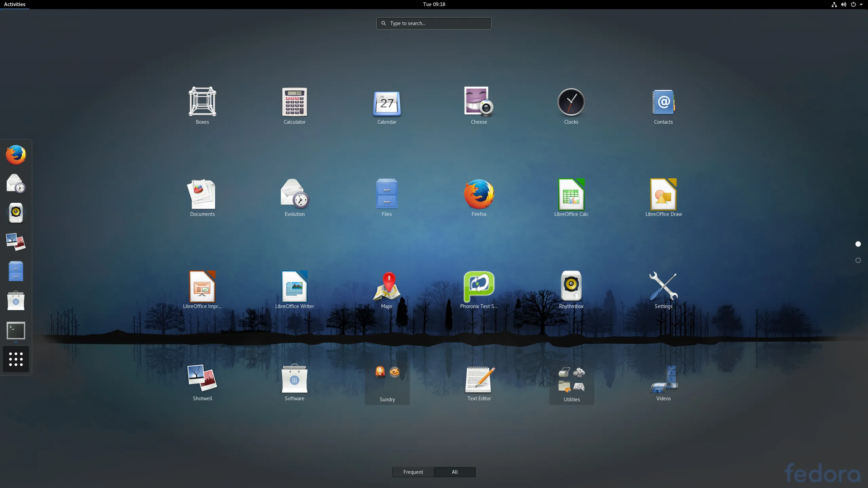Open the Settings app

coord(663,286)
